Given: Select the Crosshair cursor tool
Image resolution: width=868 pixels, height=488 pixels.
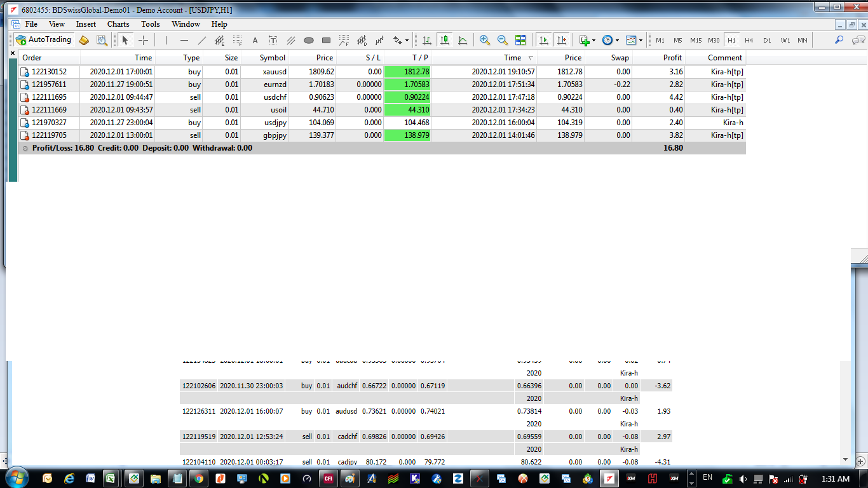Looking at the screenshot, I should (143, 40).
